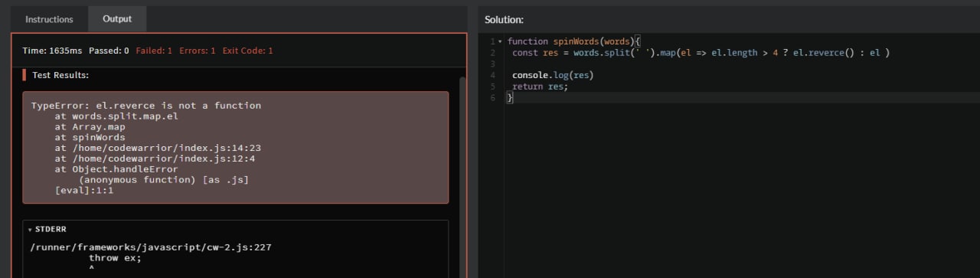Viewport: 980px width, 278px height.
Task: Click the 'Failed: 1' status text
Action: pos(154,51)
